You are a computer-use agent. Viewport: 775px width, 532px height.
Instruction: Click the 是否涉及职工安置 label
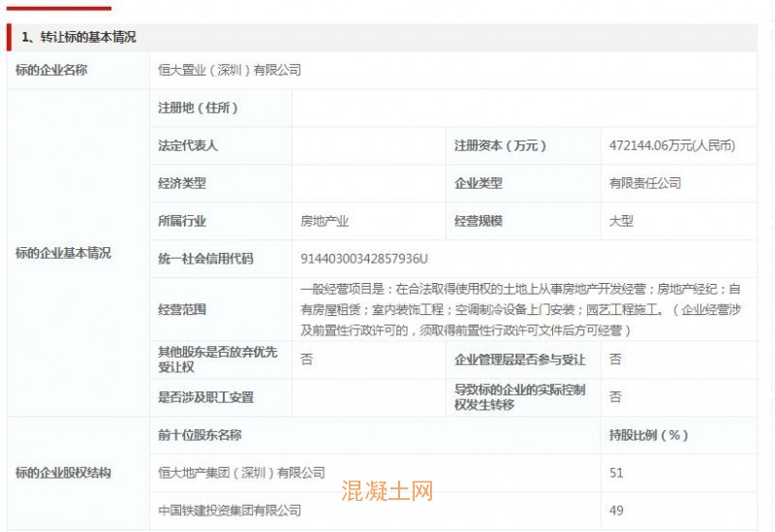[205, 397]
